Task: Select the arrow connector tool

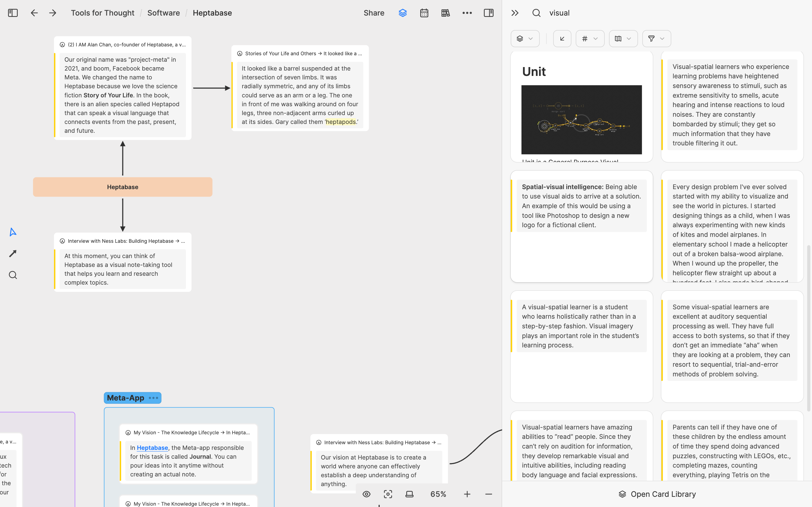Action: pyautogui.click(x=13, y=253)
